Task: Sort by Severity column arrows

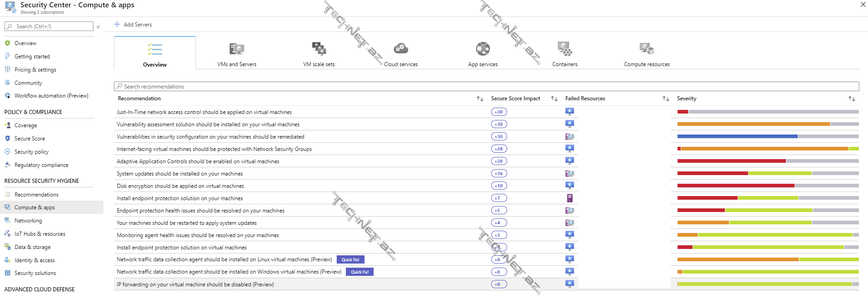Action: (852, 98)
